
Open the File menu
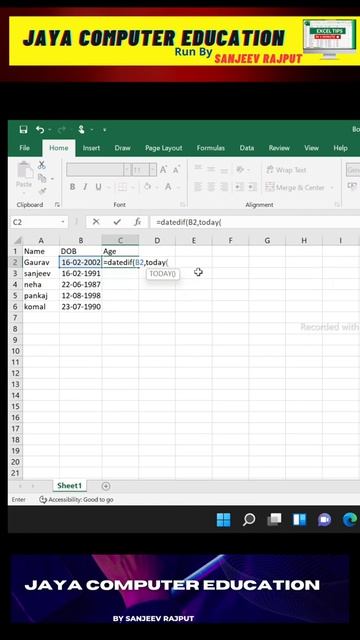click(x=24, y=148)
